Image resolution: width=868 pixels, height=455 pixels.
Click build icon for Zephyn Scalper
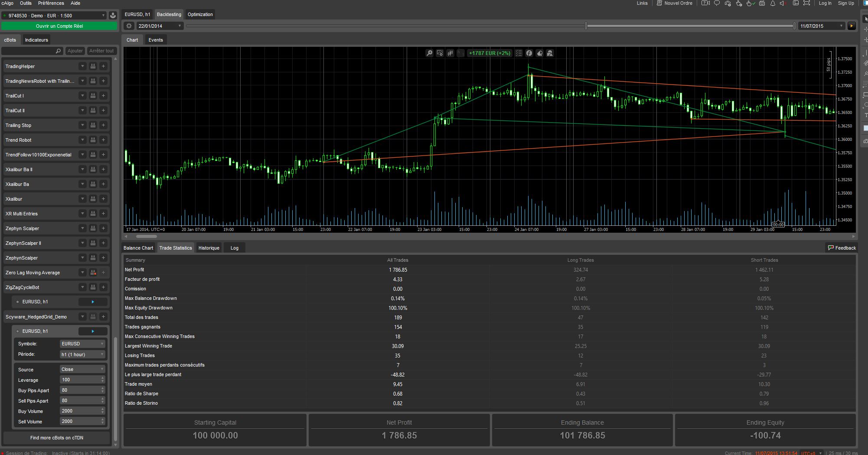coord(93,228)
